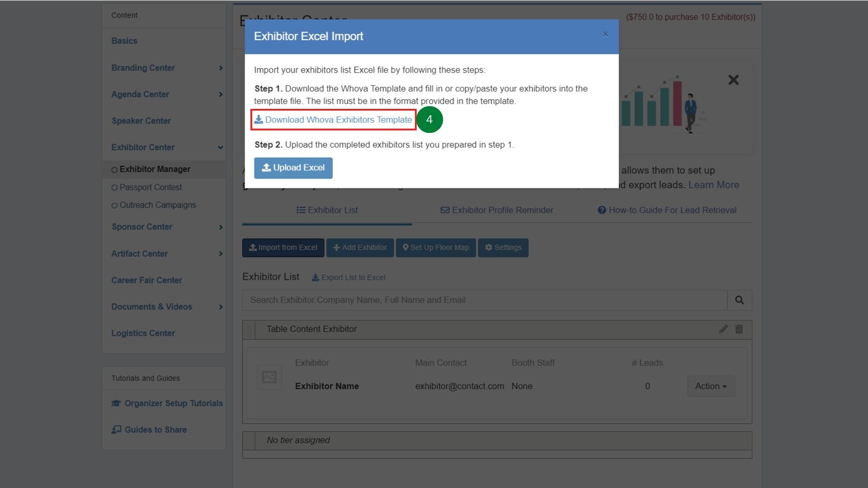This screenshot has width=868, height=488.
Task: Click pencil edit icon for Table Content Exhibitor
Action: [723, 329]
